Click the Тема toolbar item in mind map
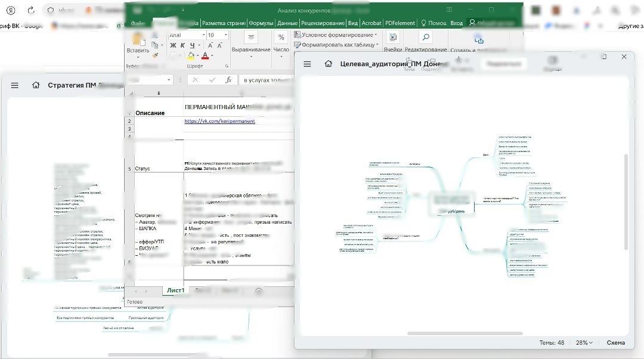This screenshot has width=644, height=359. pyautogui.click(x=409, y=66)
